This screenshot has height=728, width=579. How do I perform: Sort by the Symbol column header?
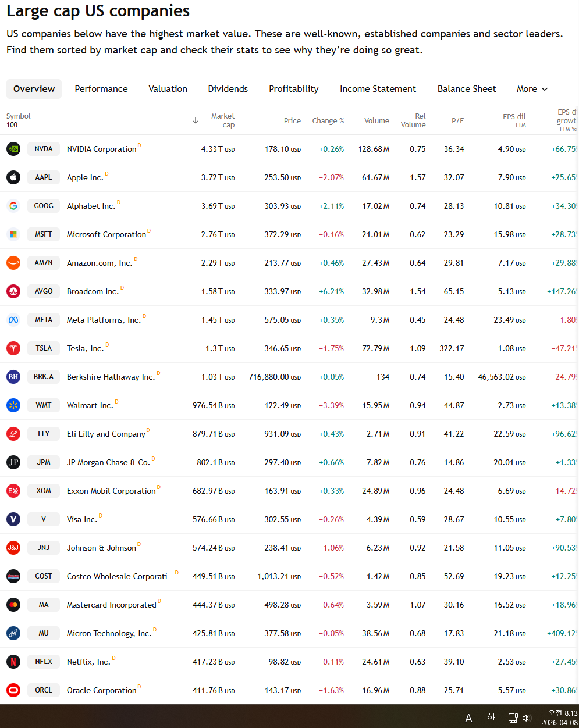(x=18, y=116)
